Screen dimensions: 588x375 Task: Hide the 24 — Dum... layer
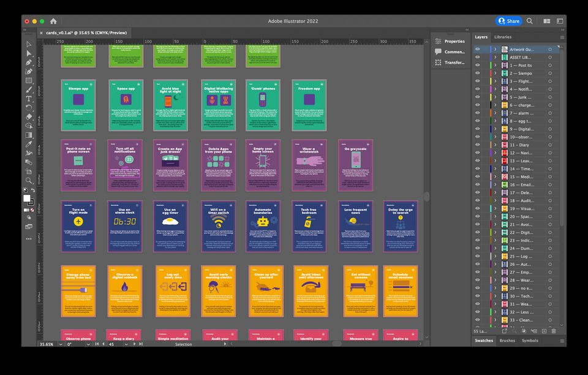coord(477,248)
